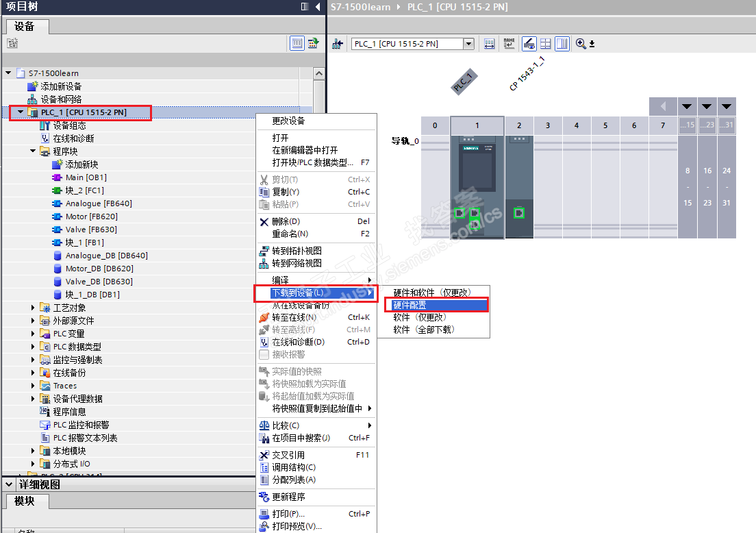
Task: Collapse the project tree panel arrow
Action: pos(317,6)
